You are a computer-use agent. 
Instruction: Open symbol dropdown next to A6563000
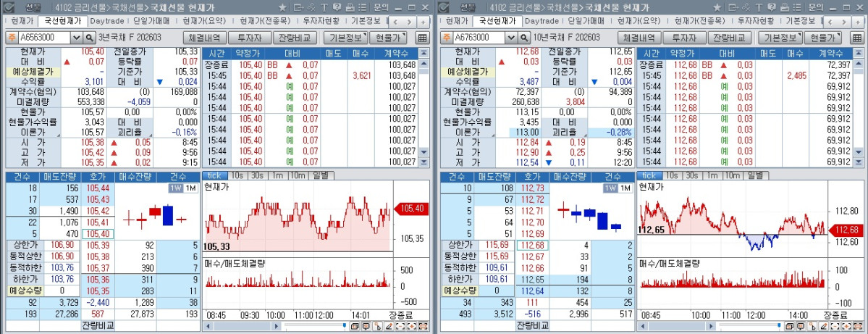click(77, 38)
